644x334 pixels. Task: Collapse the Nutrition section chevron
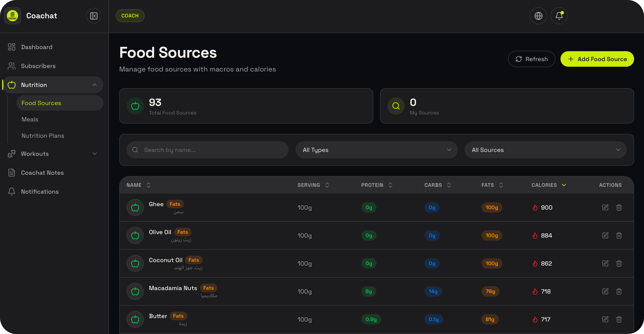(x=94, y=85)
